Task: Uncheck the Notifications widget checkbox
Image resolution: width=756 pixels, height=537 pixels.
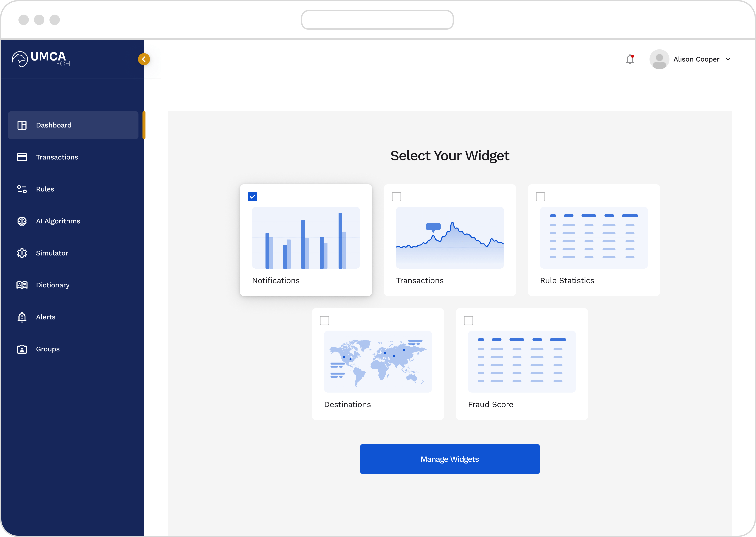Action: (x=252, y=197)
